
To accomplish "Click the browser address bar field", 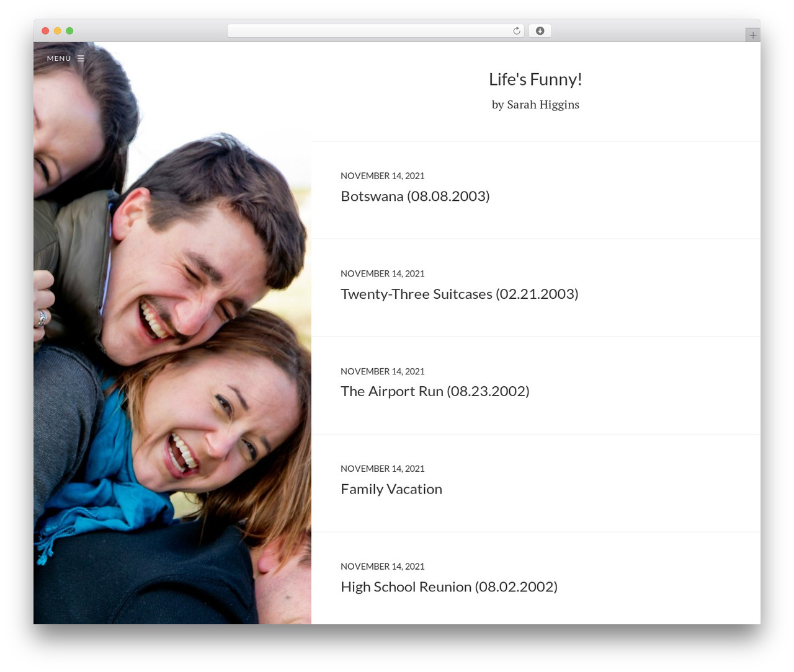I will click(x=376, y=31).
